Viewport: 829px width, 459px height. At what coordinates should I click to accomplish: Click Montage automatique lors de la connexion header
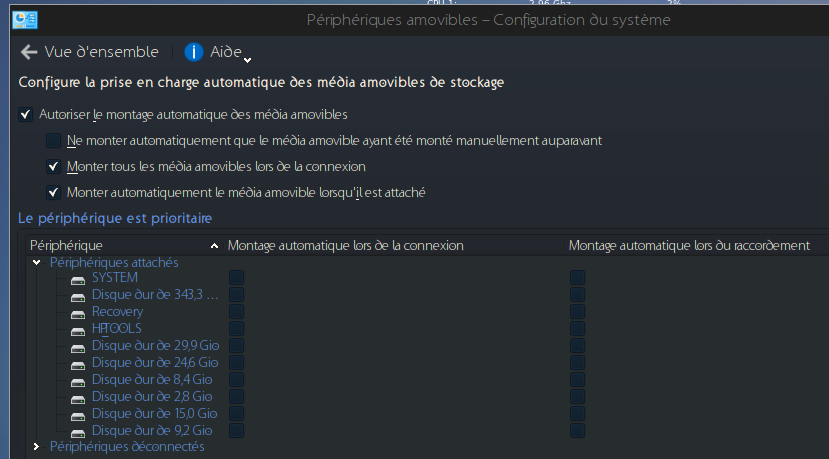coord(345,245)
